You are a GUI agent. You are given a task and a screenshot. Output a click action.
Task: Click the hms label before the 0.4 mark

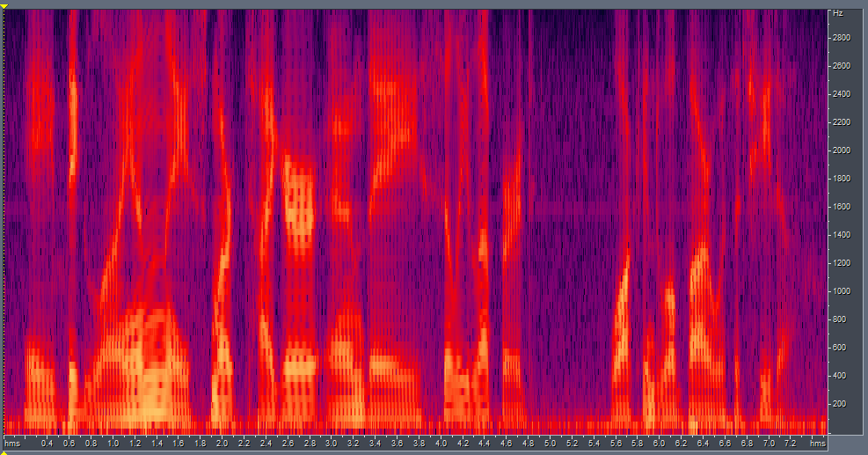[x=12, y=444]
